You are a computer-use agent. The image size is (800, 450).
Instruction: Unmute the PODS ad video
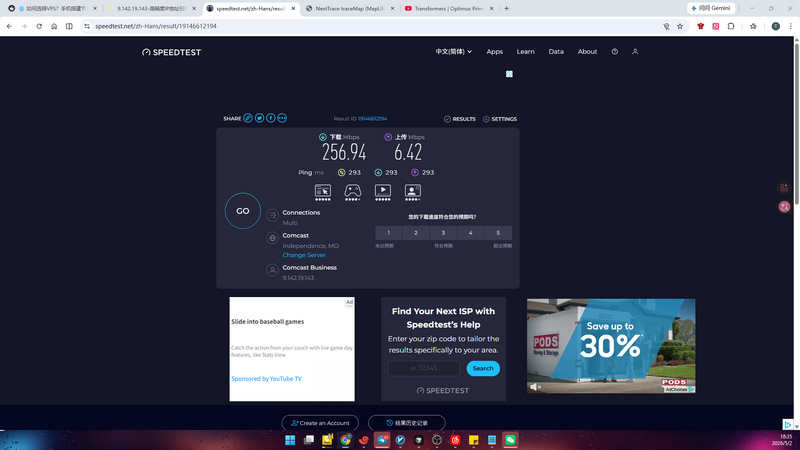(534, 387)
